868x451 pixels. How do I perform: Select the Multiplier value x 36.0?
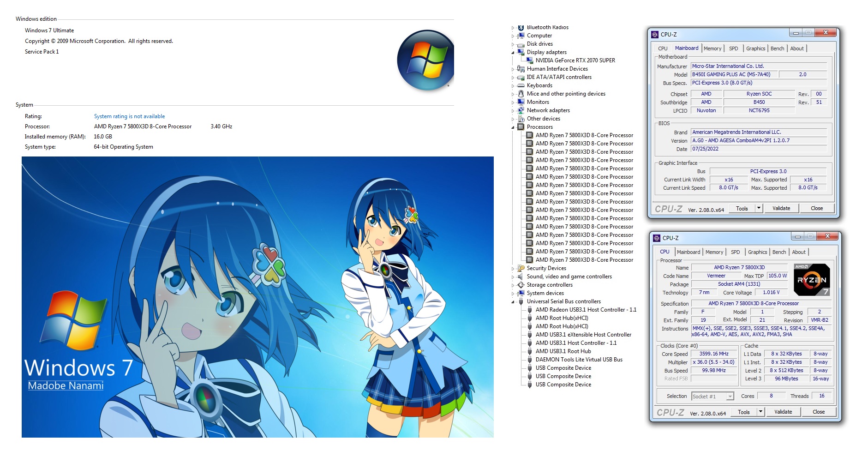pyautogui.click(x=713, y=362)
